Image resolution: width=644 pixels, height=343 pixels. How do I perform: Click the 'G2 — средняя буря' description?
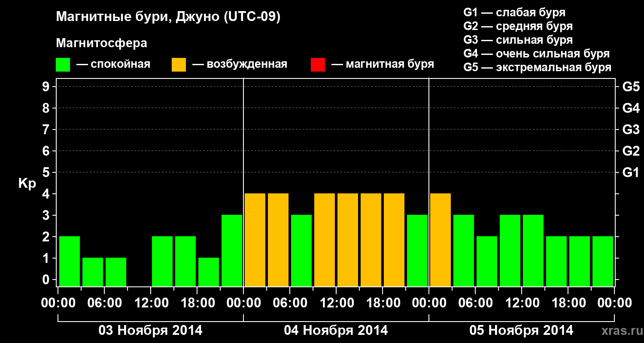518,26
